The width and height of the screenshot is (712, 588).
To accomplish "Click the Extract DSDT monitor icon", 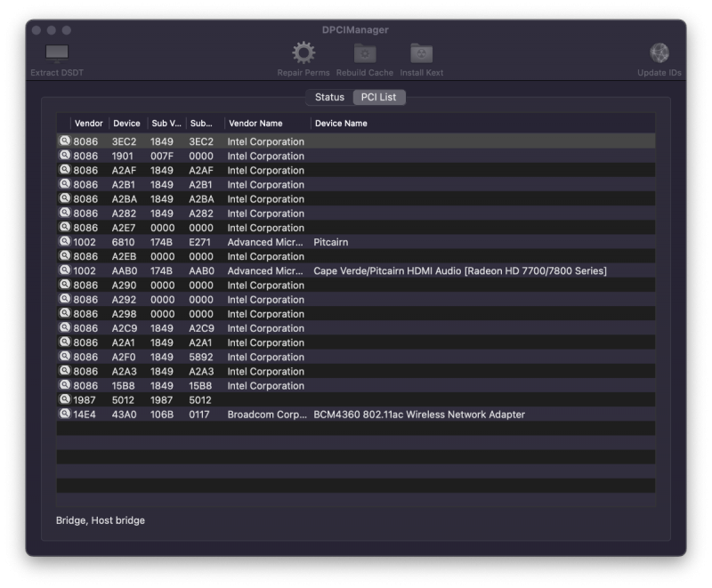I will [57, 53].
